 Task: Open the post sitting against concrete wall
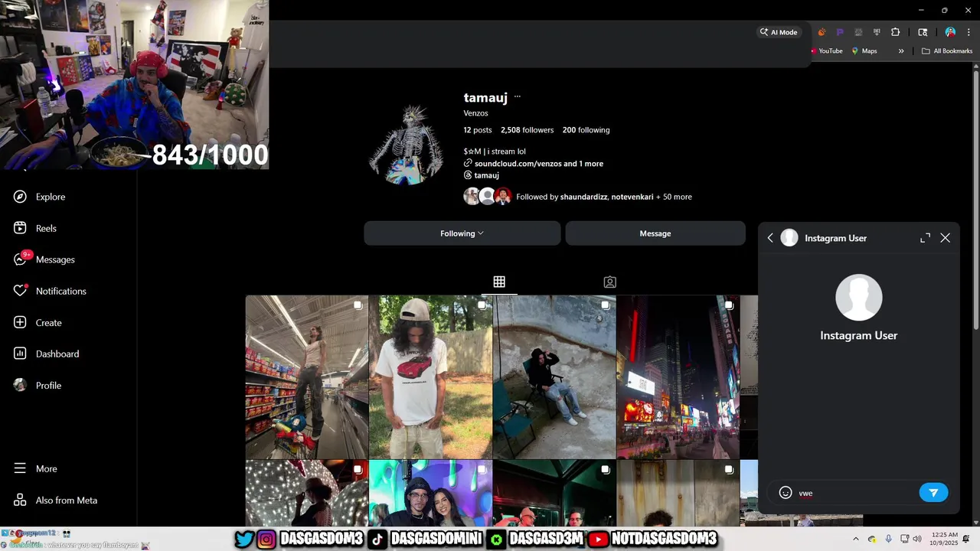(x=554, y=377)
